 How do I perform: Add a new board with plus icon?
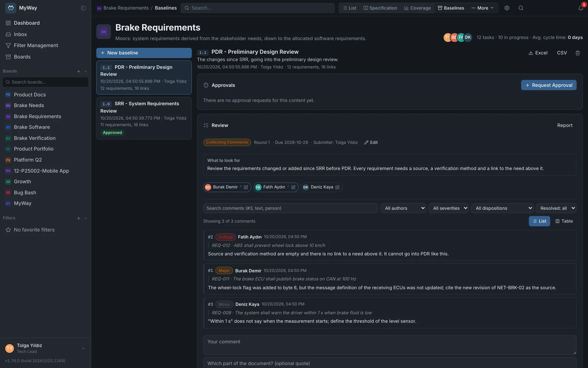pos(78,71)
